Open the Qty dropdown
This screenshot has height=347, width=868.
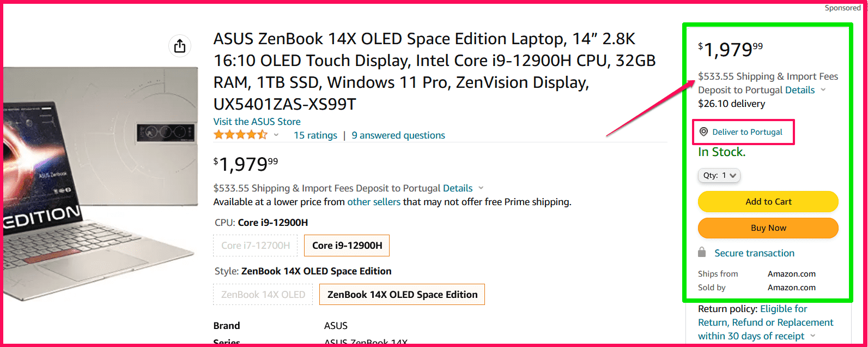coord(719,175)
